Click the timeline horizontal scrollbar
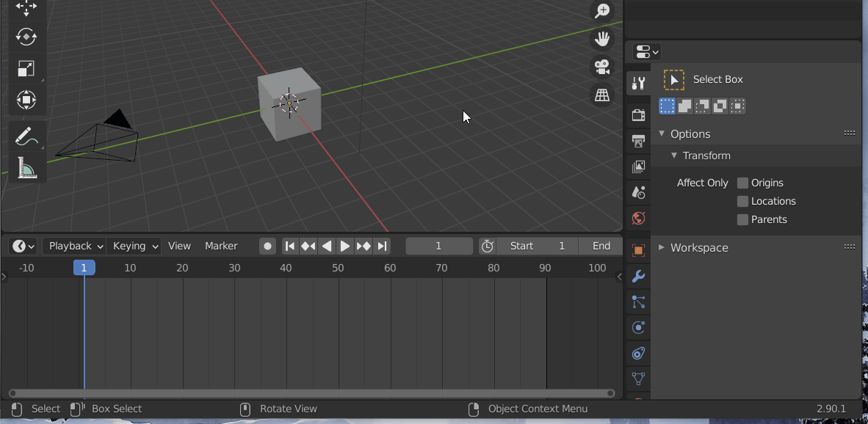This screenshot has height=424, width=868. [x=312, y=393]
